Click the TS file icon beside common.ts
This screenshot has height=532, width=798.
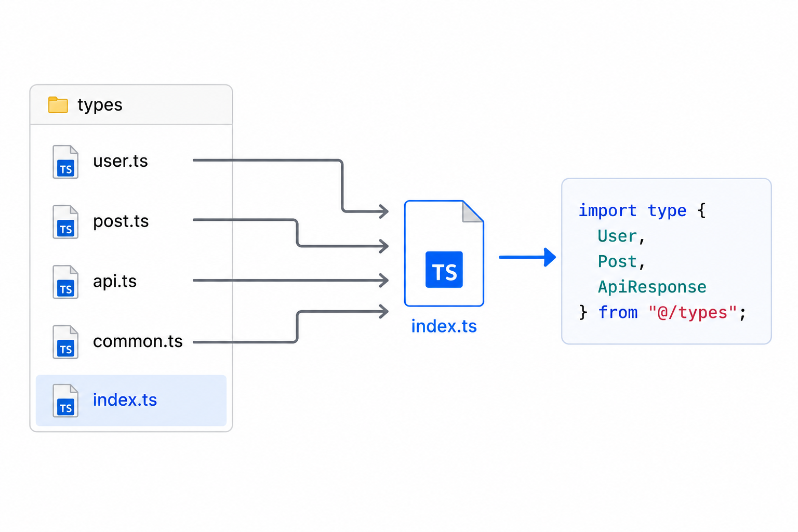click(x=65, y=342)
